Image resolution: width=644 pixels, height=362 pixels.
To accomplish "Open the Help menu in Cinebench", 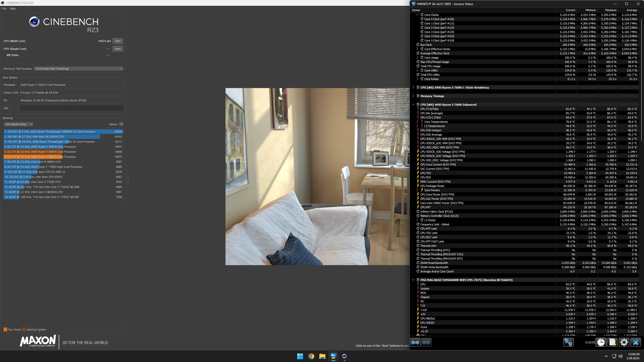I will click(x=13, y=9).
